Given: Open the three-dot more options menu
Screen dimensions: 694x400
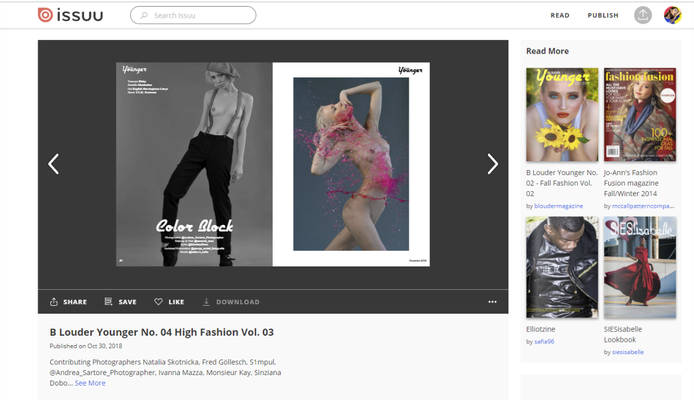Looking at the screenshot, I should pos(492,301).
